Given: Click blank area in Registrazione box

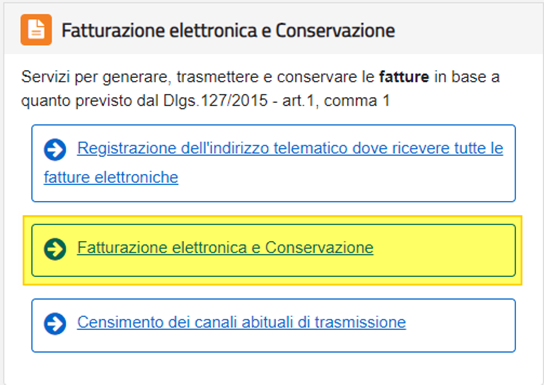Looking at the screenshot, I should point(347,182).
